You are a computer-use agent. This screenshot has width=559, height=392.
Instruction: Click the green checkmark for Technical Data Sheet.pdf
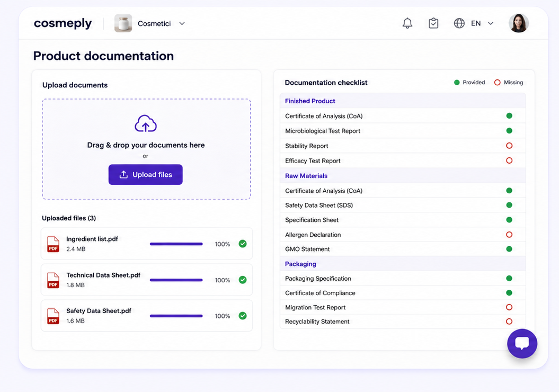pos(243,280)
